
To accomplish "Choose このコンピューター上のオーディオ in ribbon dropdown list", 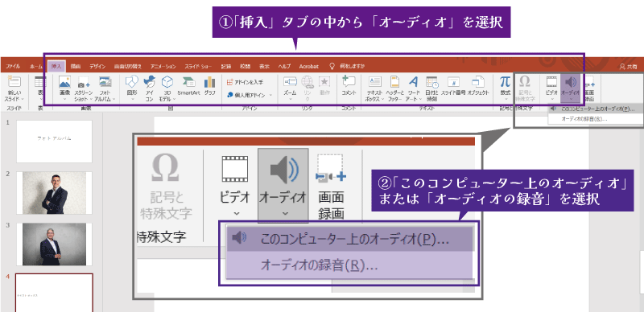I will (x=595, y=109).
